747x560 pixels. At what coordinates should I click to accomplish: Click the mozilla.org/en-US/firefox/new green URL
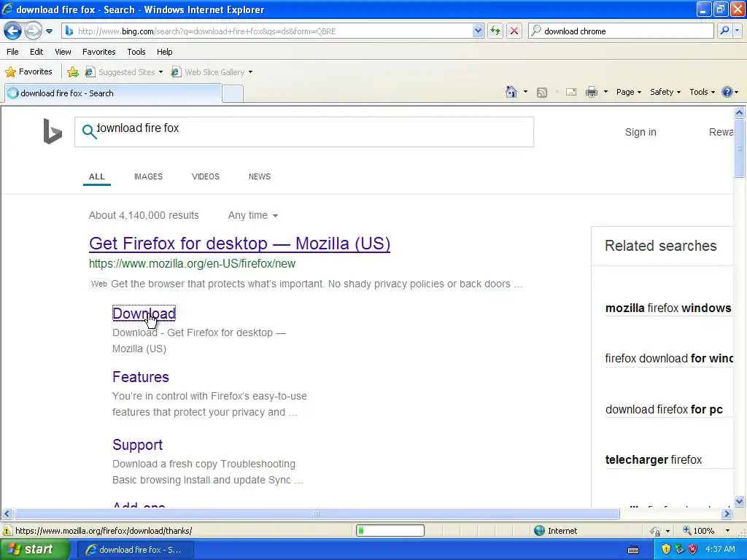[192, 263]
